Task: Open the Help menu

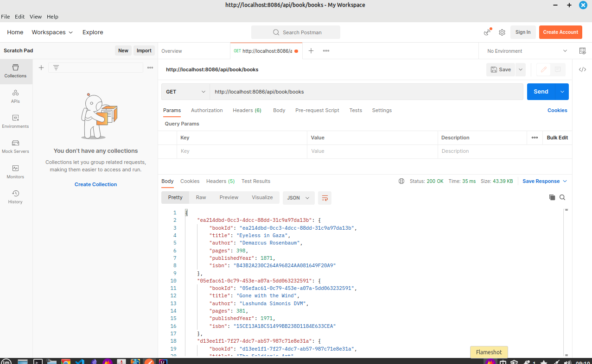Action: click(x=52, y=17)
